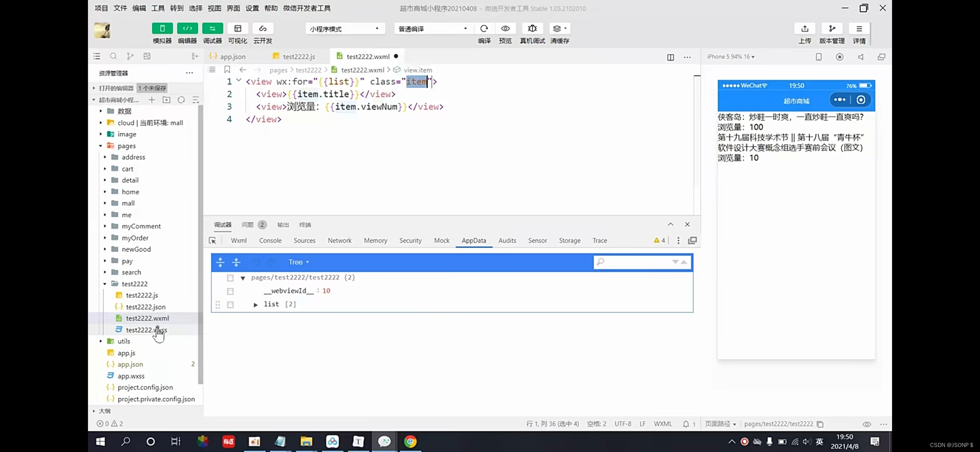Click the 上传 upload icon
Viewport: 980px width, 452px height.
[x=805, y=28]
